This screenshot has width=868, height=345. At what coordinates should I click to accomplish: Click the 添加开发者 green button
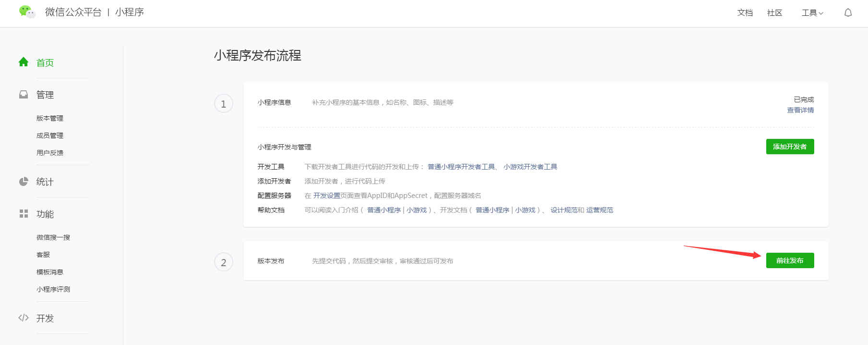(x=790, y=147)
